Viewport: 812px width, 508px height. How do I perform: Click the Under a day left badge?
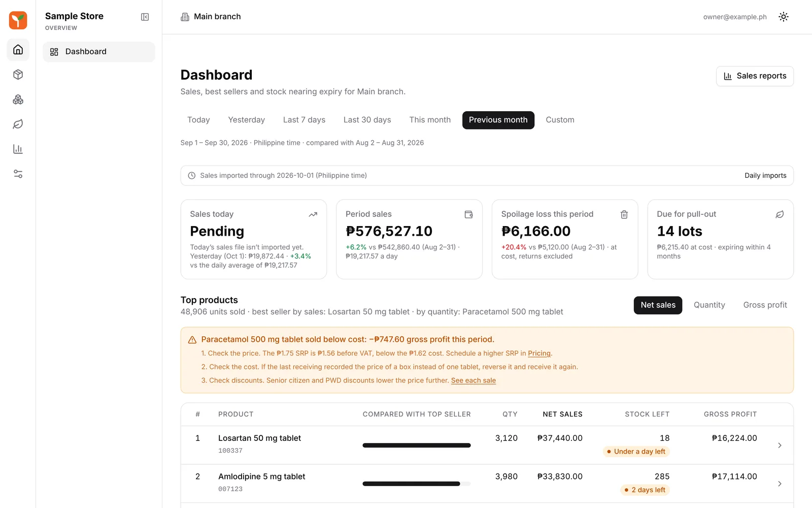[x=636, y=452]
